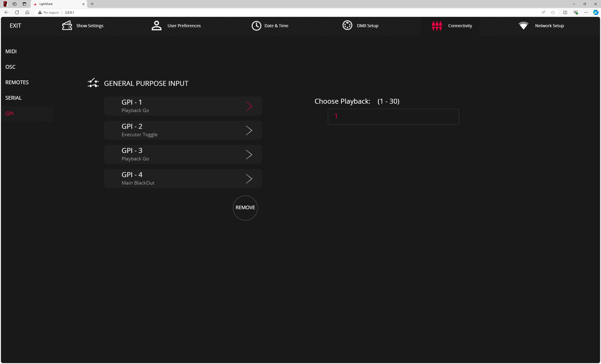
Task: Open browser split screen icon
Action: tap(565, 12)
